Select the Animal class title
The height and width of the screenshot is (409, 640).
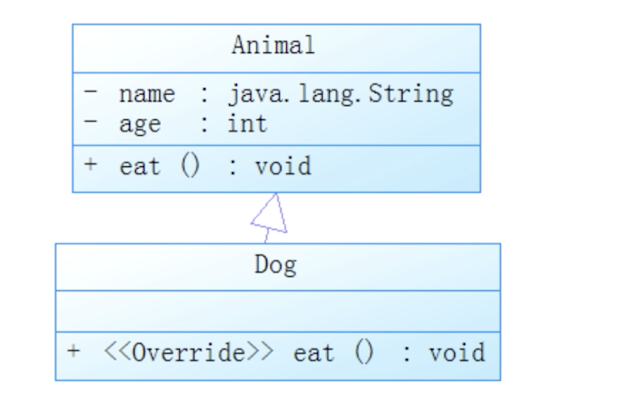pyautogui.click(x=273, y=45)
